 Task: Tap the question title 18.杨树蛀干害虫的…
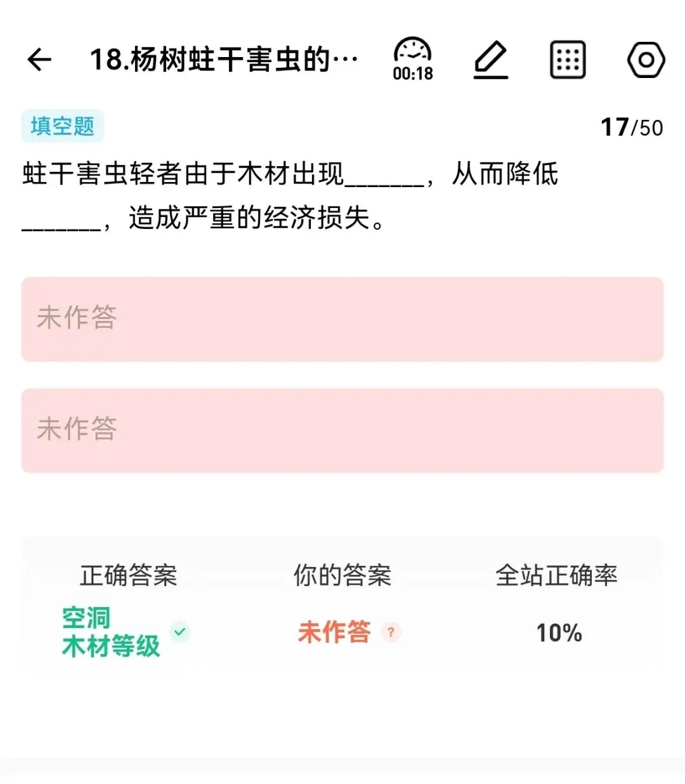click(x=223, y=60)
